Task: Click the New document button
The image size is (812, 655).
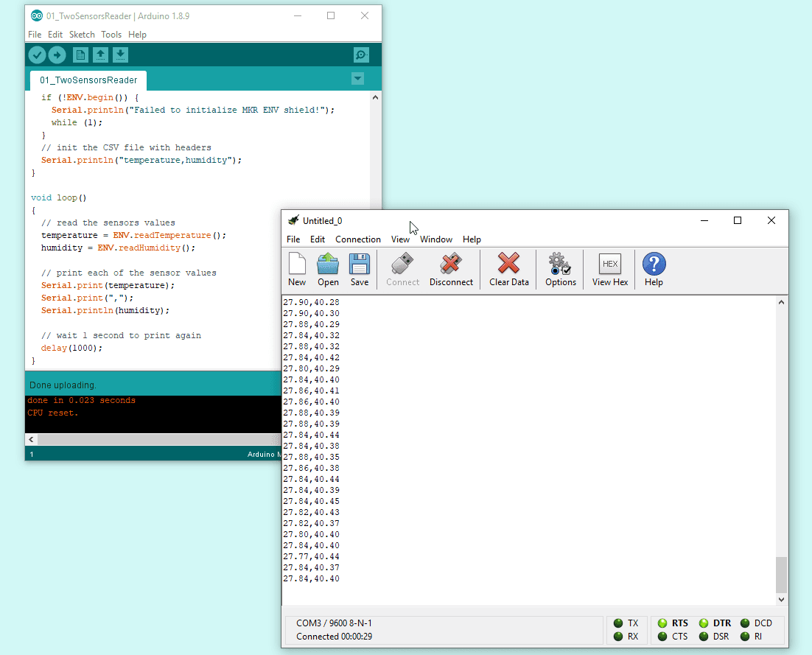Action: click(x=297, y=270)
